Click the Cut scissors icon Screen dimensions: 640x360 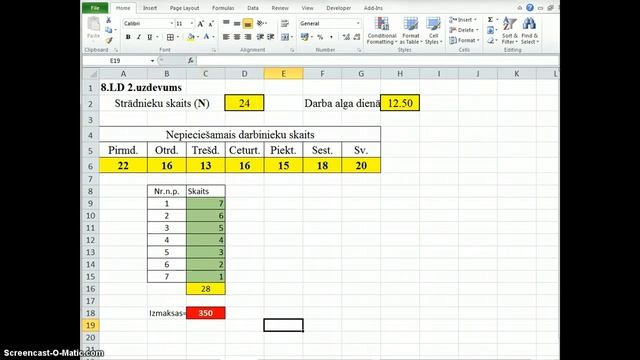[109, 20]
